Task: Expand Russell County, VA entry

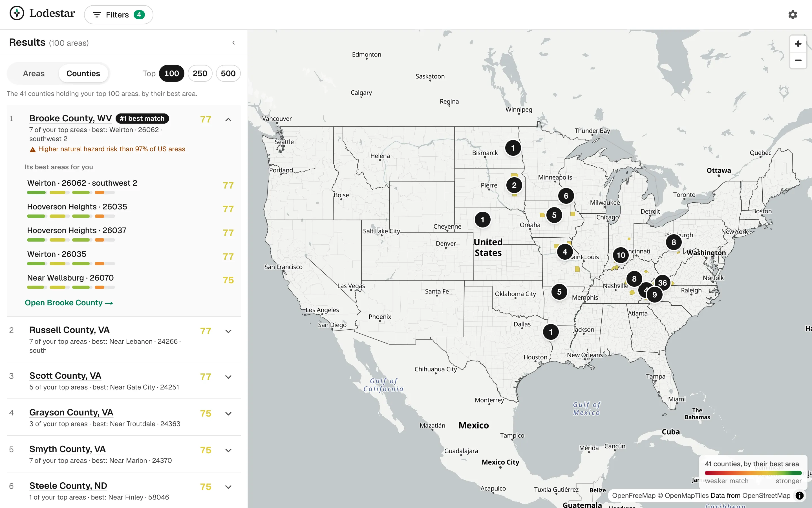Action: [x=228, y=331]
